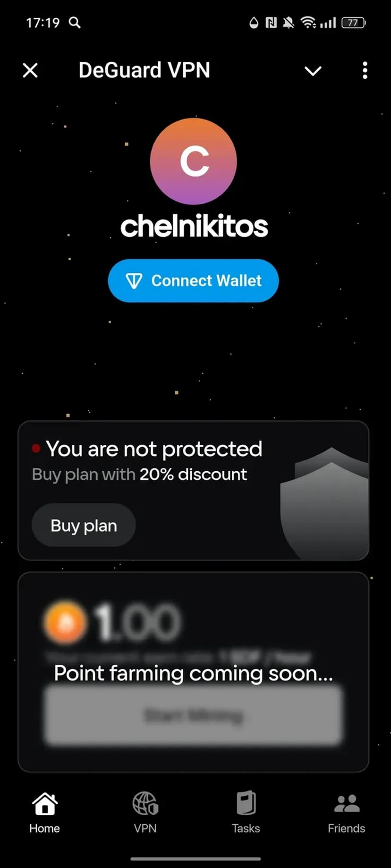
Task: Switch to the VPN tab
Action: coord(145,813)
